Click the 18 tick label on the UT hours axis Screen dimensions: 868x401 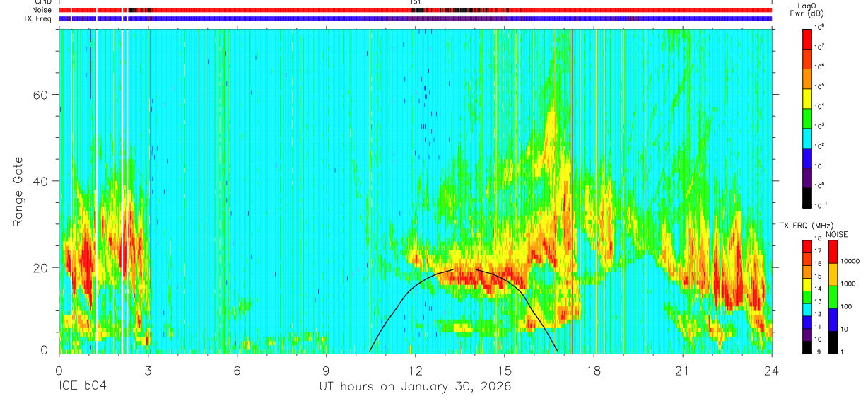(593, 370)
